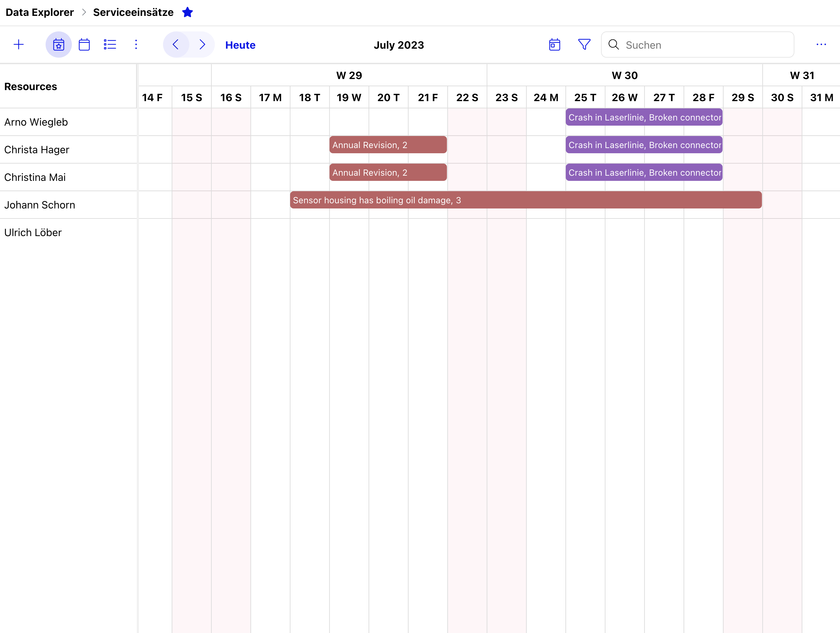Open the vertical three-dot view options
840x633 pixels.
tap(136, 45)
